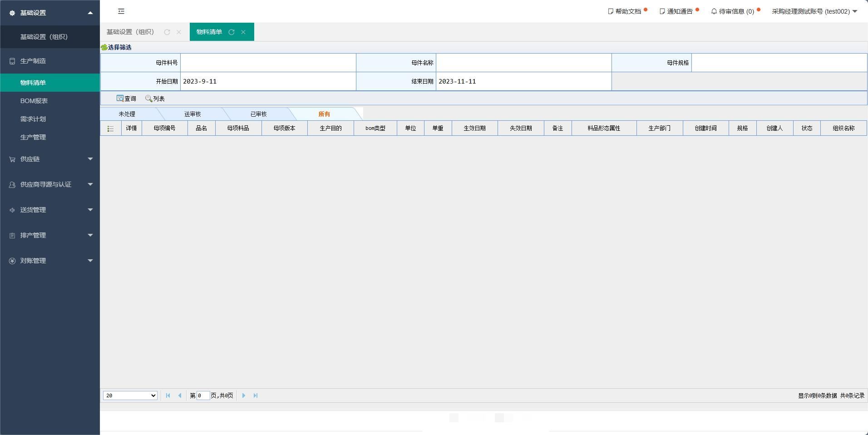Screen dimensions: 868x435
Task: Expand the 排产管理 menu arrow
Action: click(x=90, y=235)
